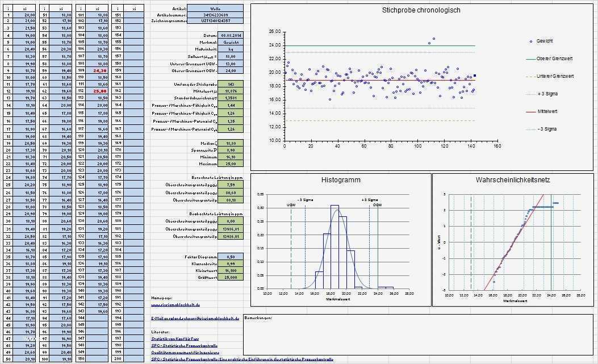
Task: Click the 'OGW' label in the Histogramm
Action: point(378,205)
